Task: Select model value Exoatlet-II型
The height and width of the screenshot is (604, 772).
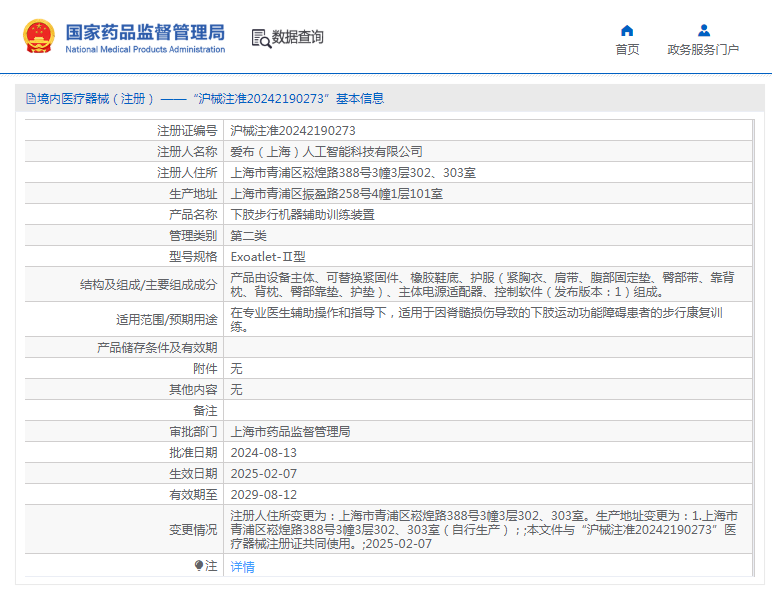Action: (268, 256)
